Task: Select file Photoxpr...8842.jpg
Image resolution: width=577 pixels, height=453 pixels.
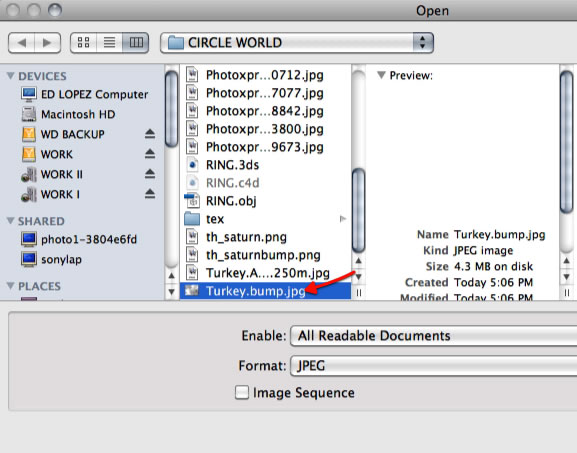Action: point(265,111)
